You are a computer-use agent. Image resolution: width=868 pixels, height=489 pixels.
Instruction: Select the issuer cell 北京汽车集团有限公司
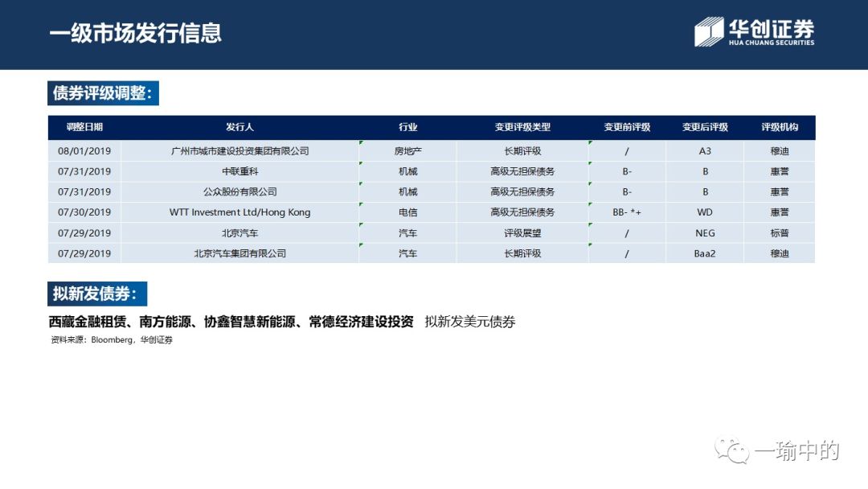pyautogui.click(x=240, y=253)
